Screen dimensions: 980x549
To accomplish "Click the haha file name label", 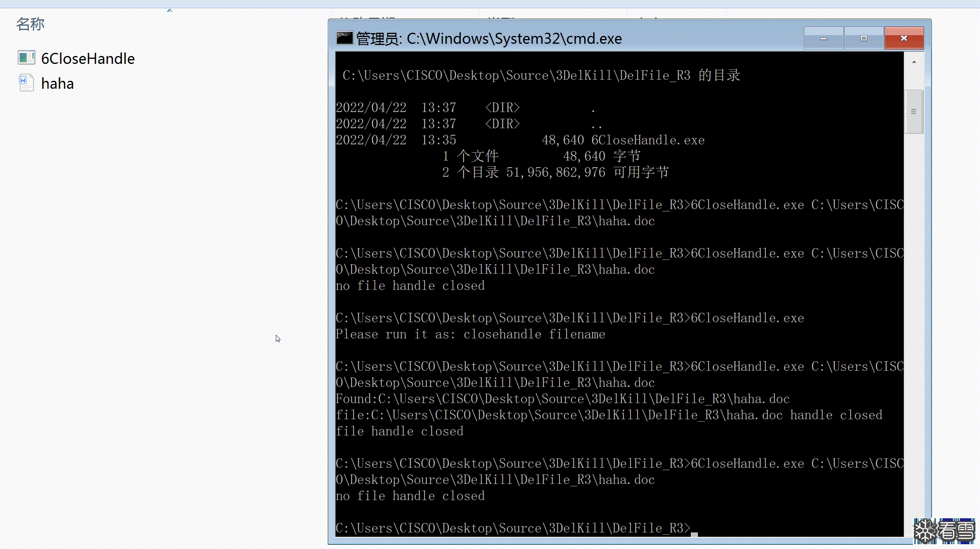I will point(58,84).
